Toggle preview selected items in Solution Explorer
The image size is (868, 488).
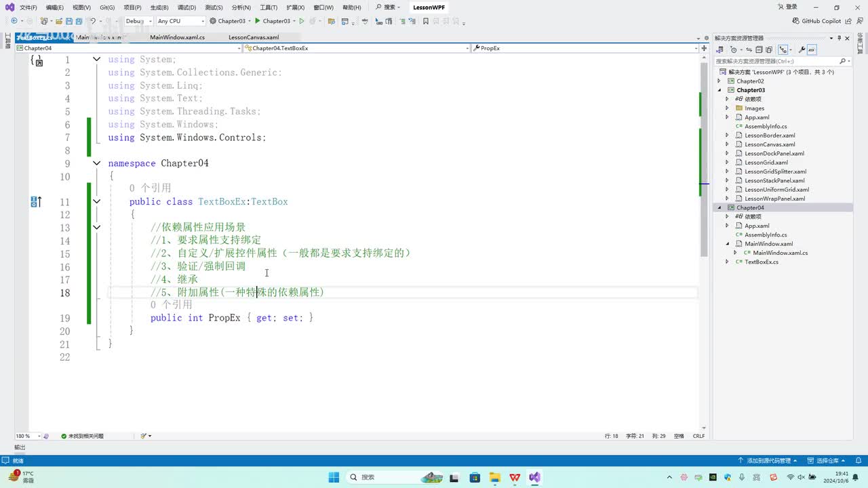click(x=812, y=49)
